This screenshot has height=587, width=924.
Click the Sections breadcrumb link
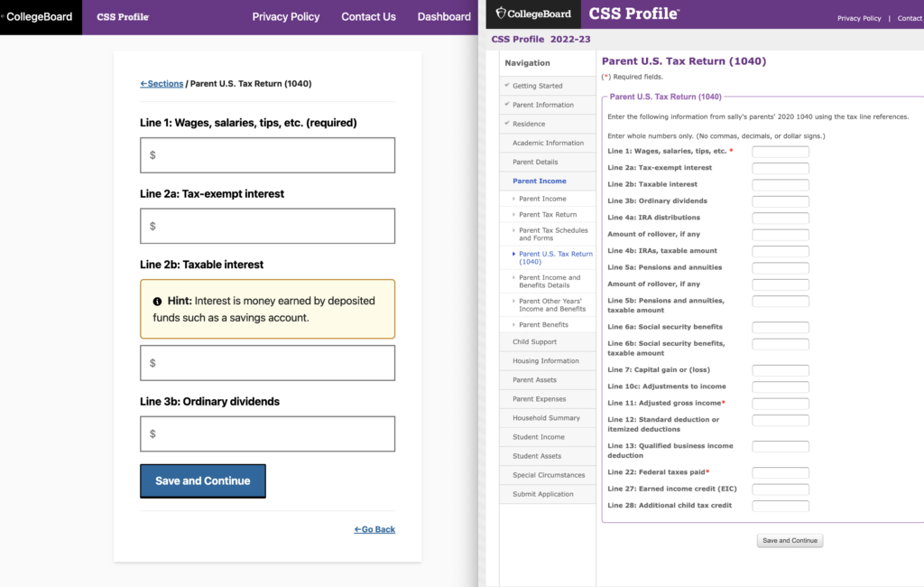[162, 84]
